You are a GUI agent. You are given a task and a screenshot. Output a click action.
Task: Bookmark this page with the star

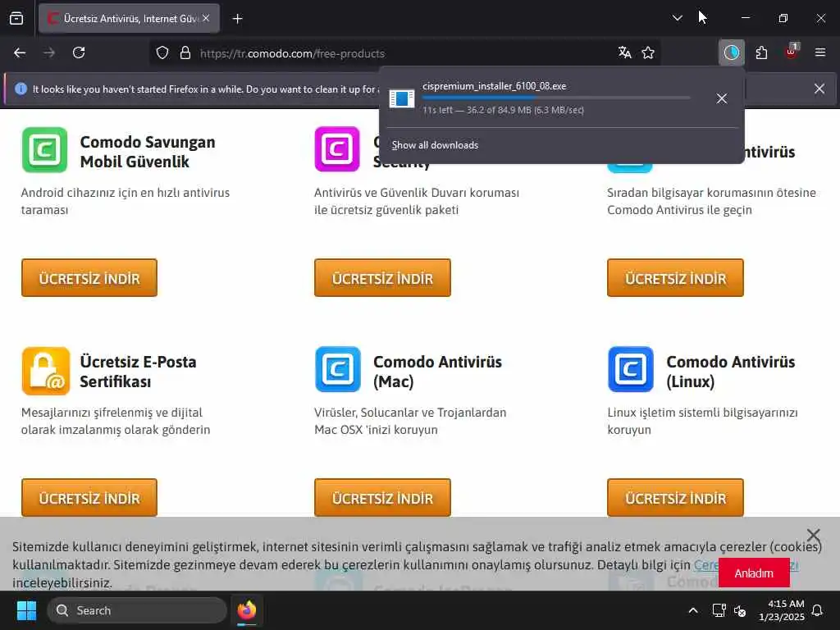[648, 52]
